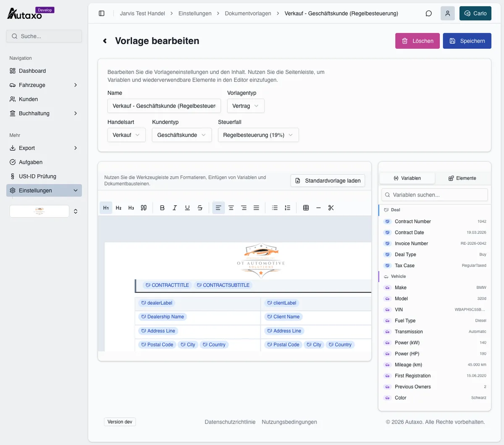The height and width of the screenshot is (445, 504).
Task: Align text right
Action: pyautogui.click(x=244, y=208)
